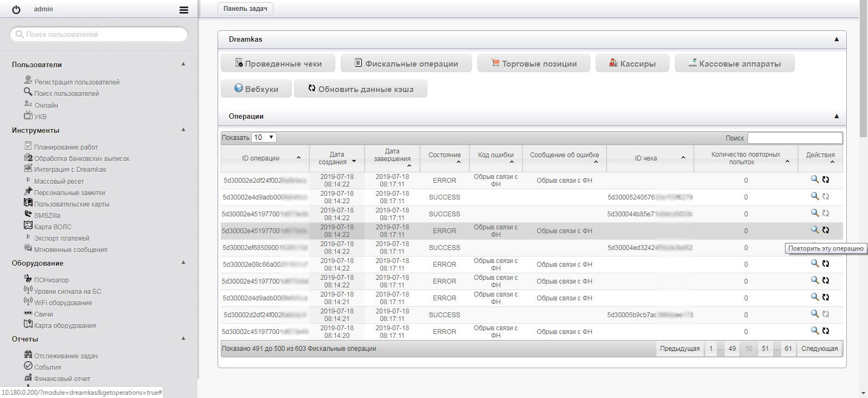Sort table by Дата создания column
This screenshot has width=868, height=398.
[337, 158]
